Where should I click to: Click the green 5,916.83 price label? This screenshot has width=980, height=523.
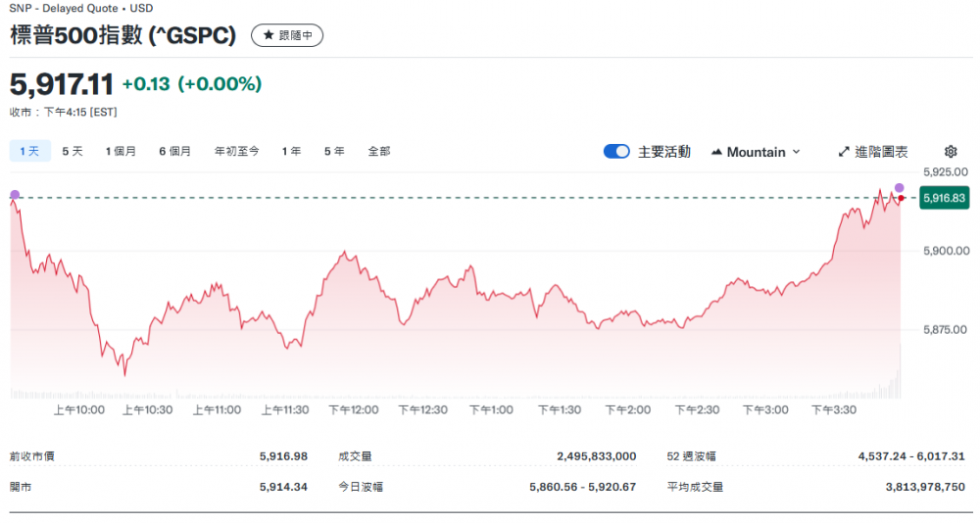click(x=945, y=199)
